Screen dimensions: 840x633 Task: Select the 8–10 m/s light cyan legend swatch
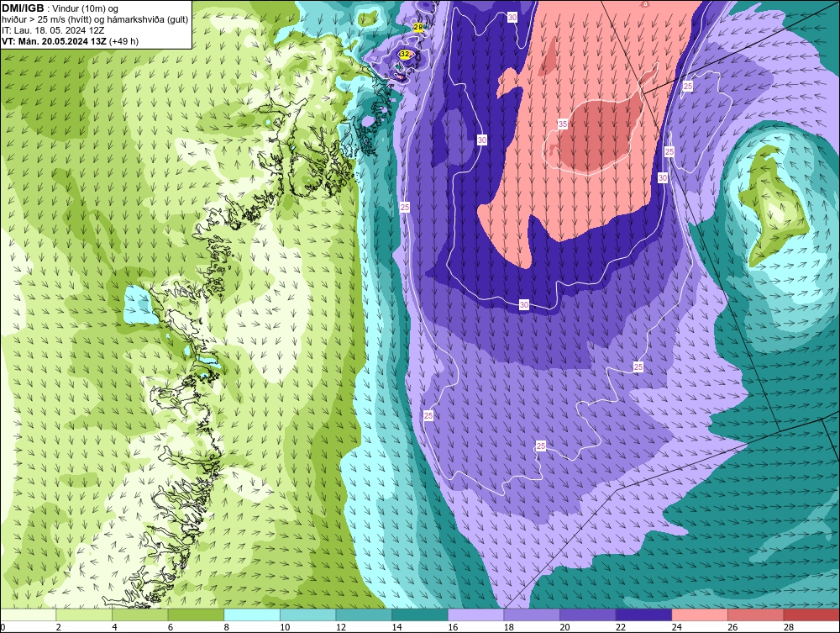[x=252, y=615]
